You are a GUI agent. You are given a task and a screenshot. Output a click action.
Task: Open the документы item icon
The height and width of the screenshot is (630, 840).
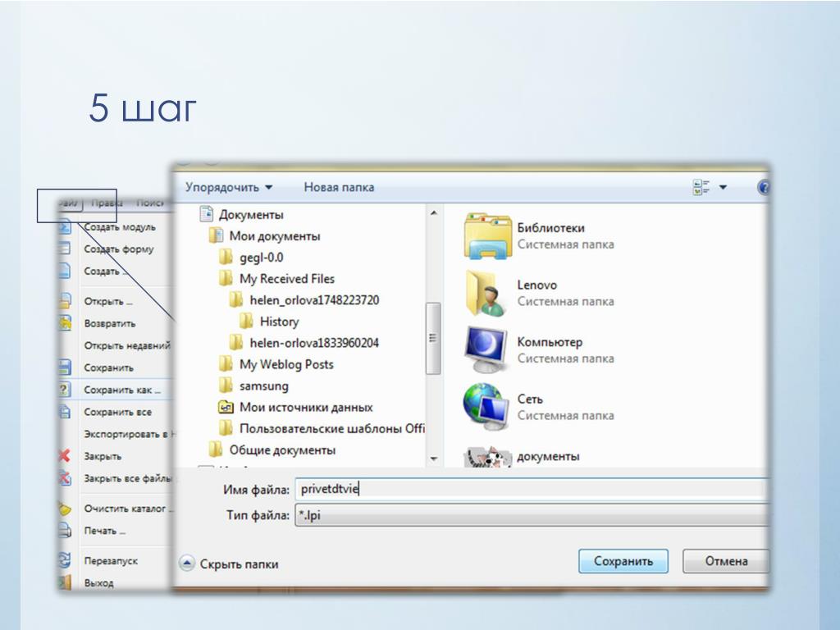tap(486, 457)
